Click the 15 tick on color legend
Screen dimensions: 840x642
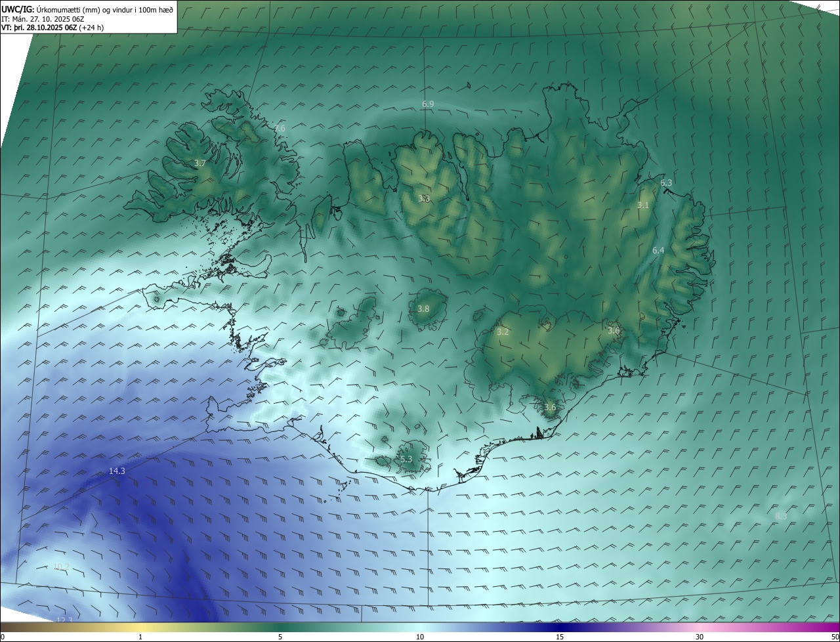pos(560,637)
